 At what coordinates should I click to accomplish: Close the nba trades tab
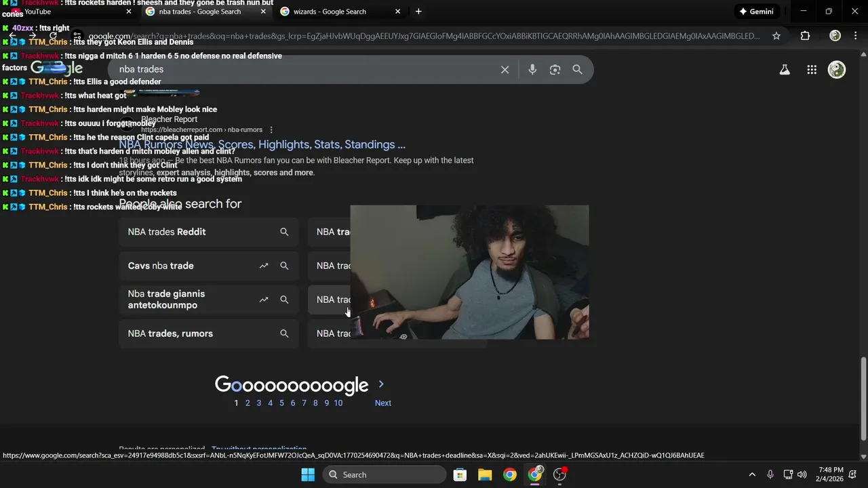[263, 12]
